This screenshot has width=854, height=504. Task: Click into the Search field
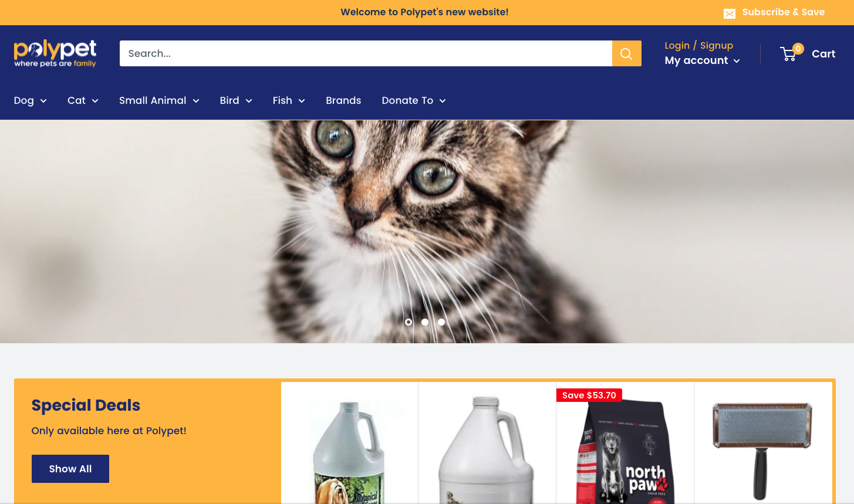pos(366,53)
